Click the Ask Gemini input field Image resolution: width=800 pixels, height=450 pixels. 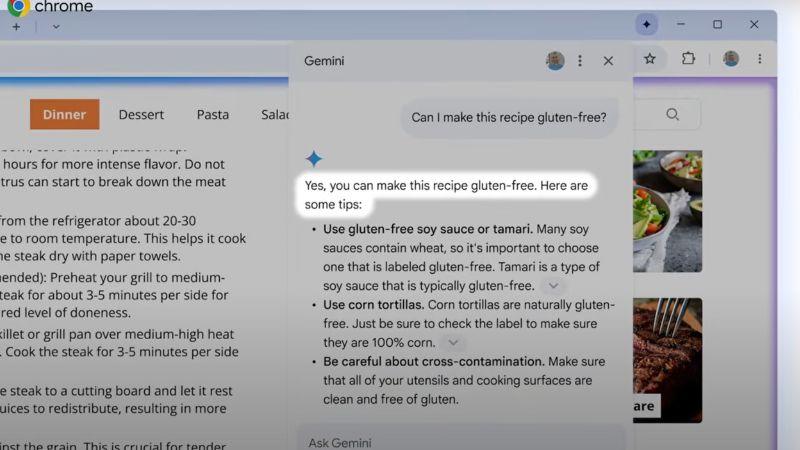462,439
